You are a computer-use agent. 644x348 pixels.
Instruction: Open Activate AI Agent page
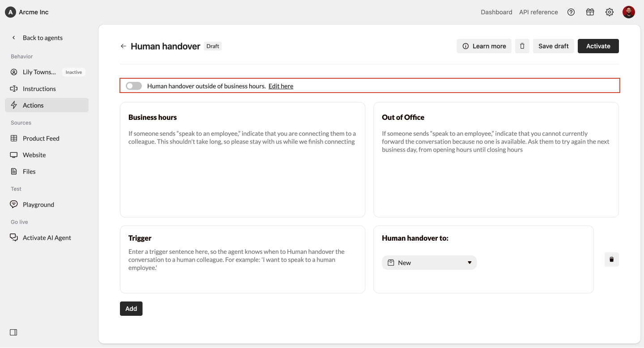tap(47, 238)
